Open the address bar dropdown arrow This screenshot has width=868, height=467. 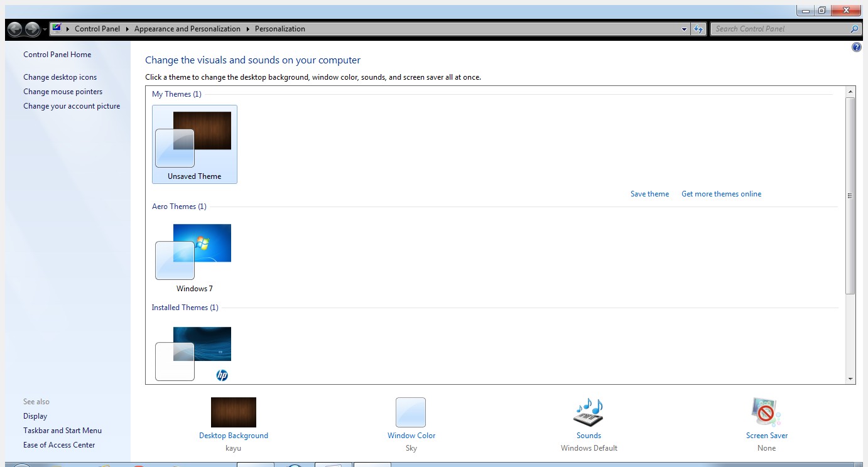click(684, 28)
